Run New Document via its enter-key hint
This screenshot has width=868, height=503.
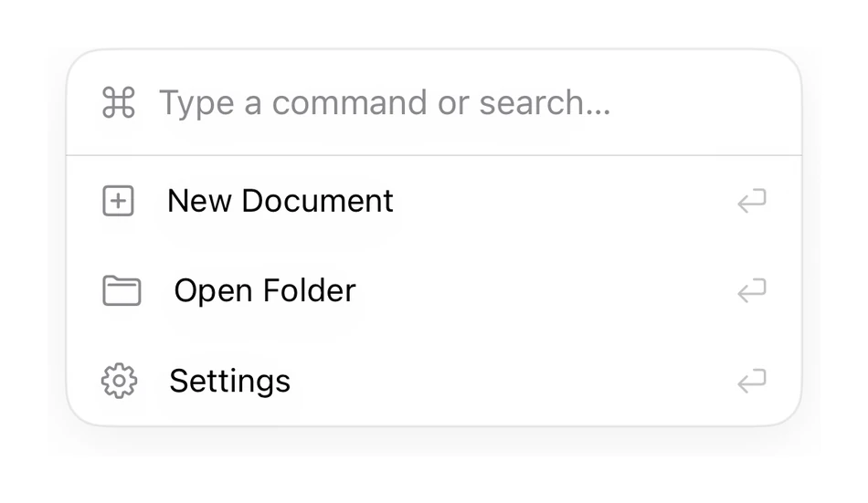(752, 201)
